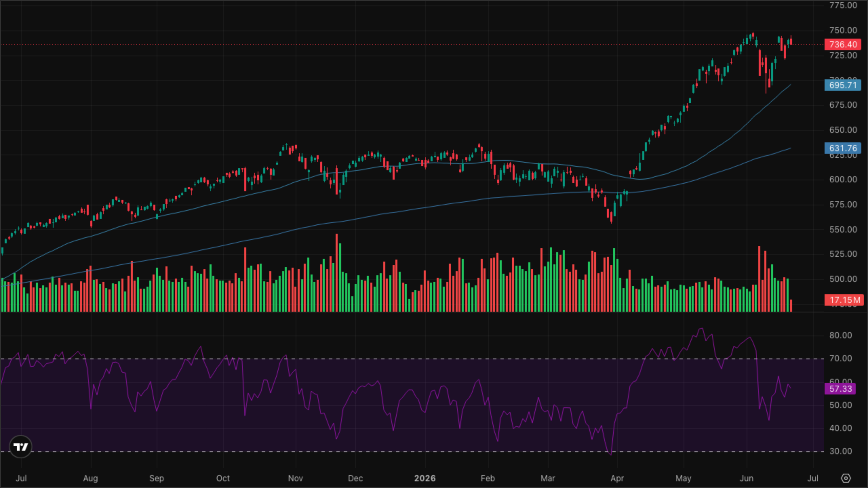Click the 550.00 price scale label
Screen dimensions: 868x488
coord(843,229)
